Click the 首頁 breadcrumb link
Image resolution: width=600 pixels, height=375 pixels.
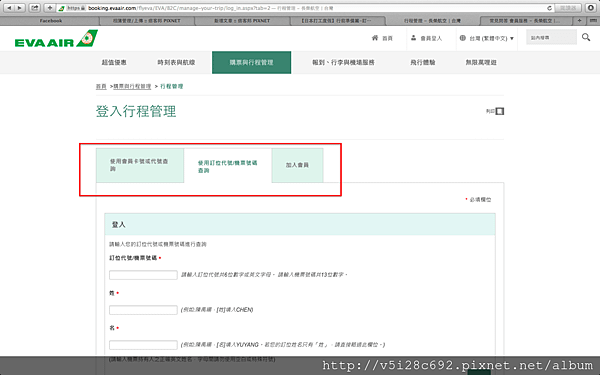[101, 86]
